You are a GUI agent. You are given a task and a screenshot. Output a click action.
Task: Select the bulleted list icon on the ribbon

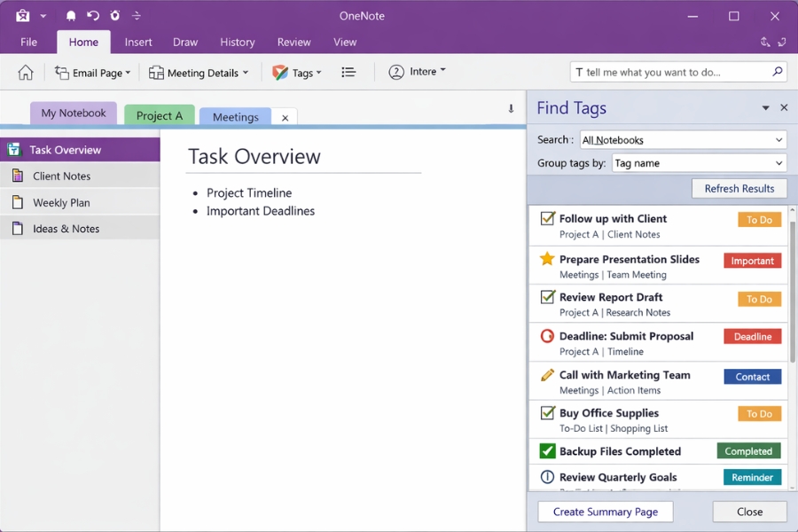tap(348, 72)
